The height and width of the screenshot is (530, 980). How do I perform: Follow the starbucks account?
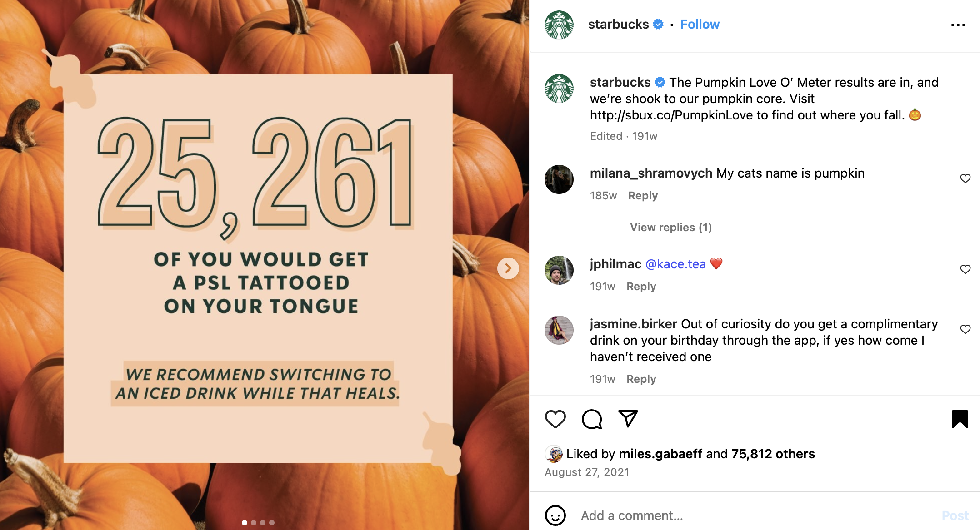700,25
